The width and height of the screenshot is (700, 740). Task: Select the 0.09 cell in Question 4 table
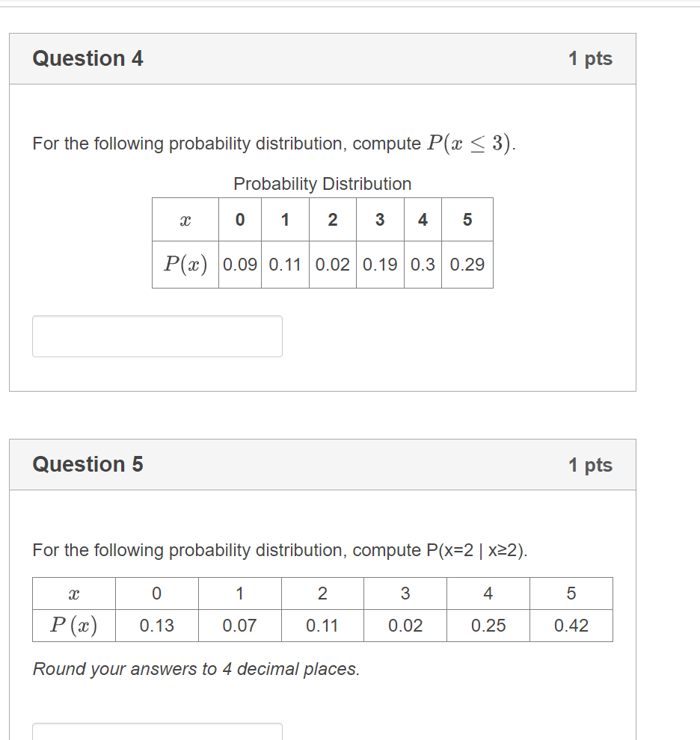click(240, 265)
